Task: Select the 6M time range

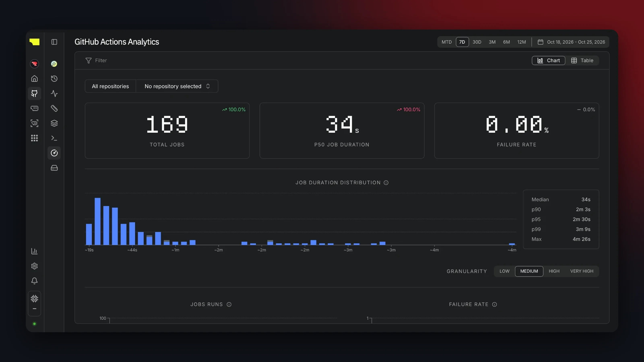Action: pyautogui.click(x=507, y=42)
